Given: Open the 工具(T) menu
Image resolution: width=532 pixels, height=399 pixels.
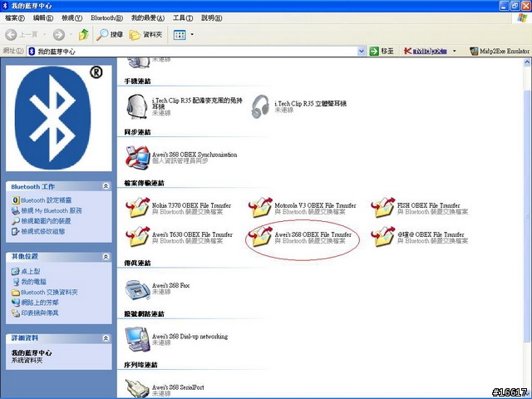Looking at the screenshot, I should 183,18.
